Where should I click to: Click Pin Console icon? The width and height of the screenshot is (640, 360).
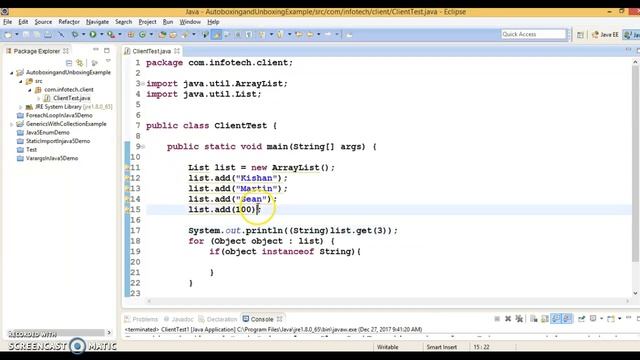tap(581, 319)
